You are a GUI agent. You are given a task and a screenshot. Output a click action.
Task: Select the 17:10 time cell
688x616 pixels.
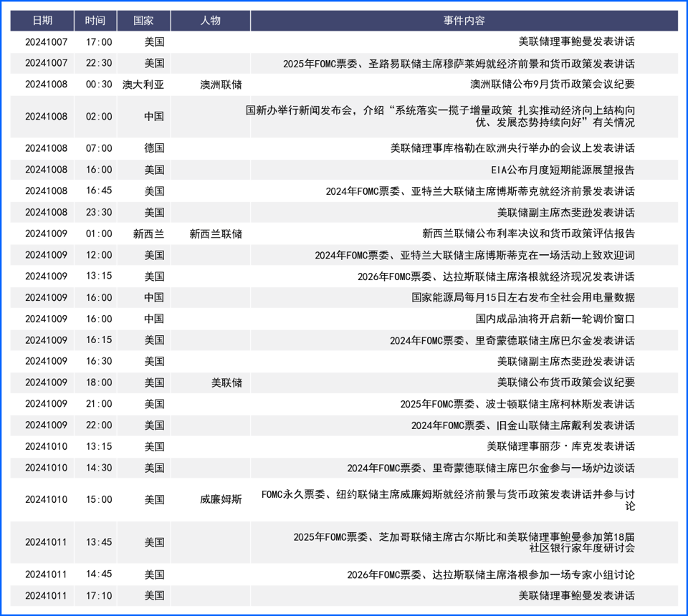pos(99,595)
